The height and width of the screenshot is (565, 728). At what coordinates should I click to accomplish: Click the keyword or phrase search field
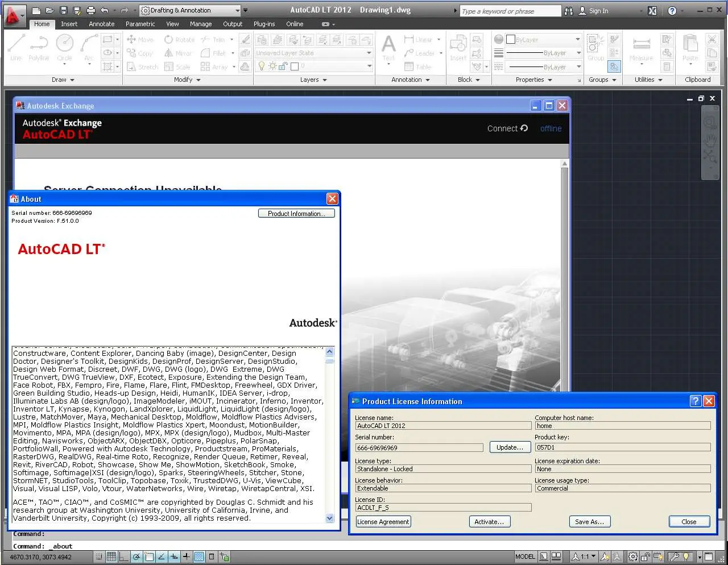click(x=510, y=11)
